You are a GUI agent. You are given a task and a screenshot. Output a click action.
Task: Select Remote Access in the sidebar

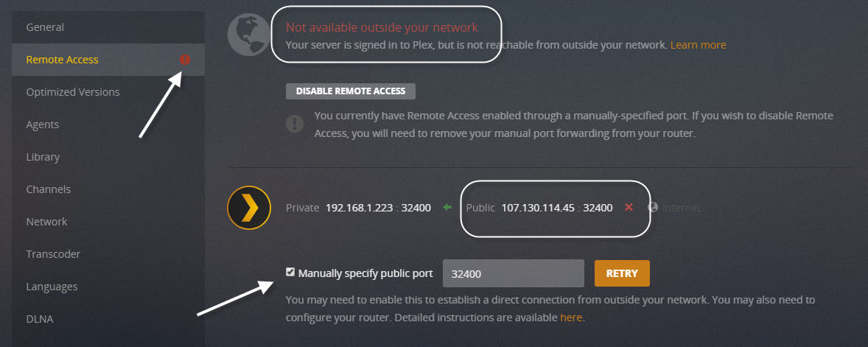pyautogui.click(x=62, y=60)
